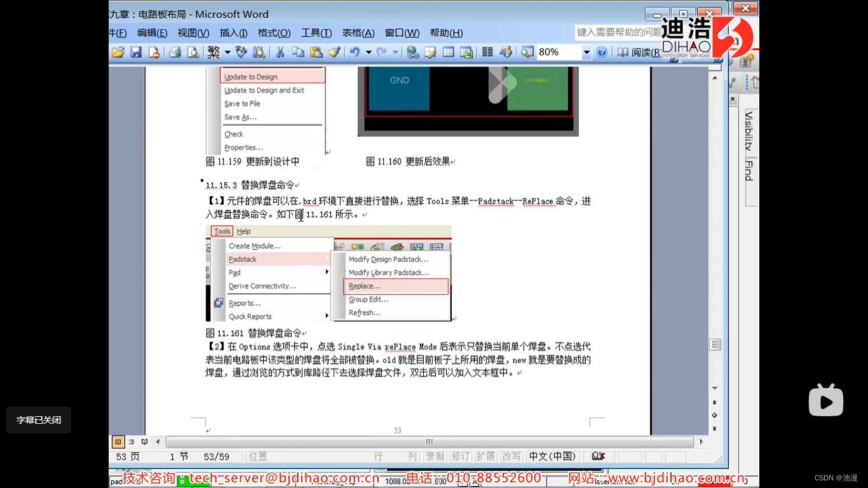Click the 繁 Chinese conversion icon
868x488 pixels.
pos(214,52)
